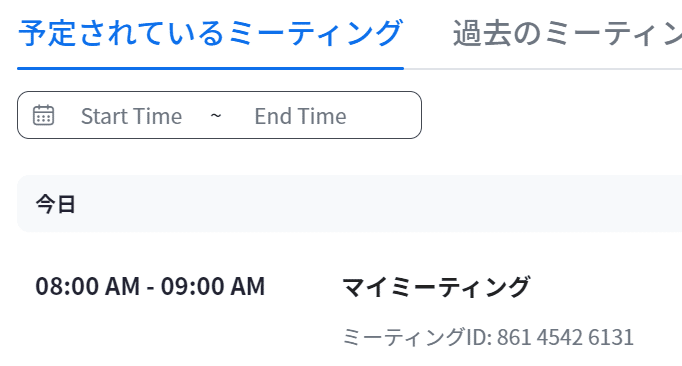This screenshot has height=366, width=682.
Task: Click the 09:00 AM end time text
Action: point(213,286)
